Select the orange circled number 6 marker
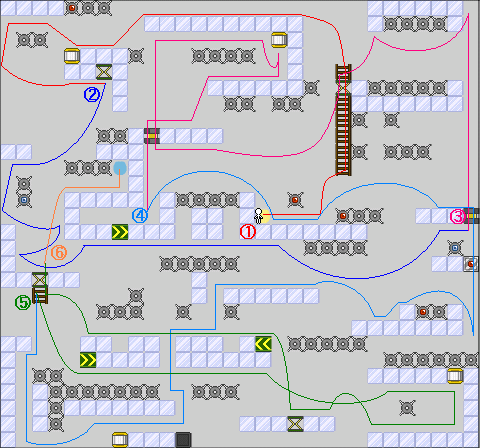 [x=59, y=253]
